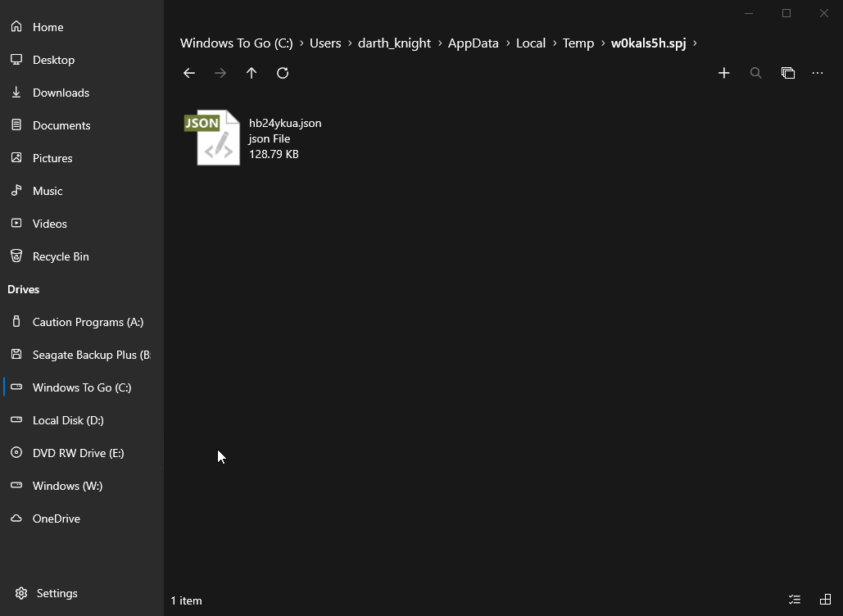The width and height of the screenshot is (843, 616).
Task: Change layout using the status bar icon
Action: coord(825,600)
